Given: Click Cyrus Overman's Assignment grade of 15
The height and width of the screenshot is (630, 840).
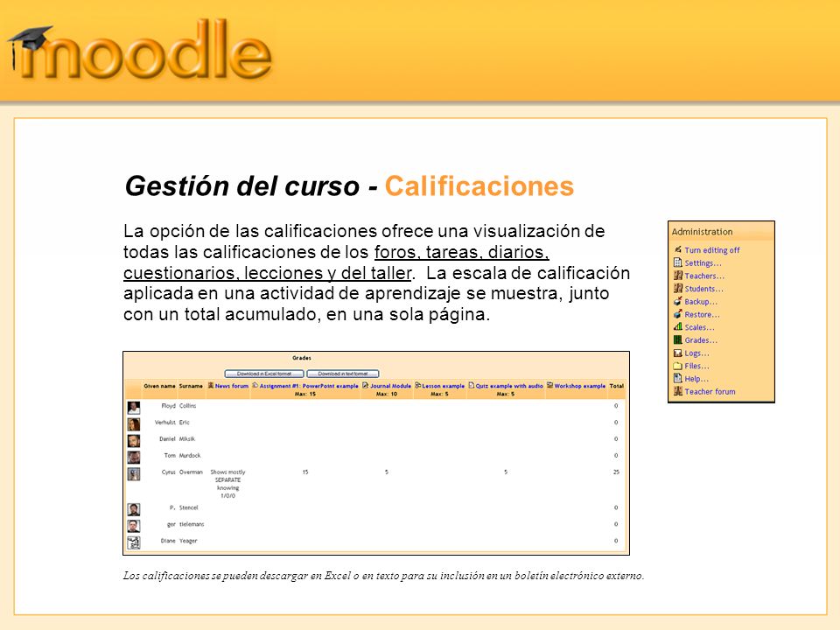Looking at the screenshot, I should pyautogui.click(x=305, y=472).
